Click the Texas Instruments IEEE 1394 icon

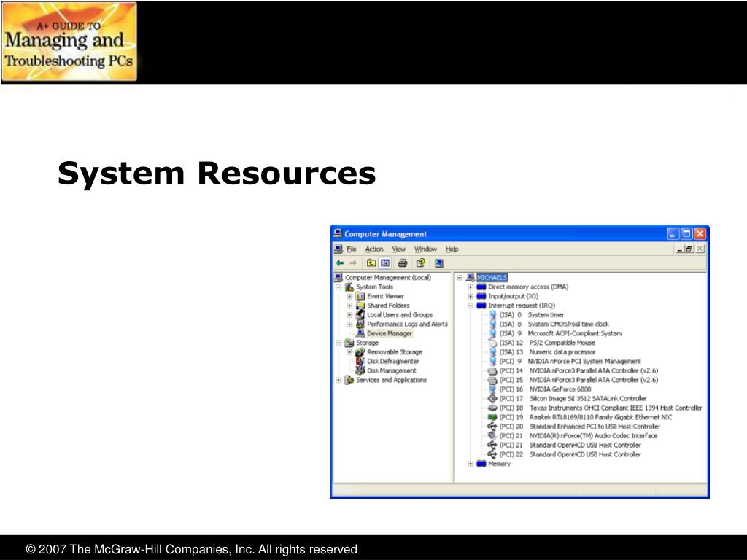point(492,408)
